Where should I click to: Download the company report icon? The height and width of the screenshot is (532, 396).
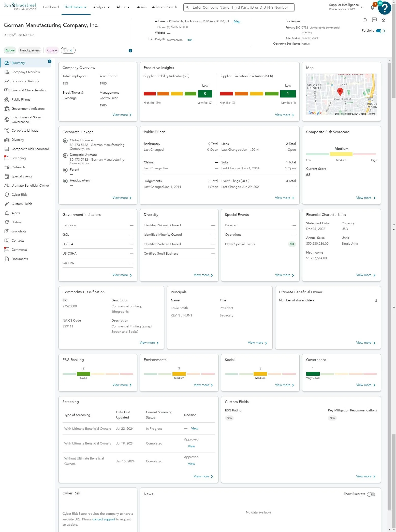click(x=383, y=20)
